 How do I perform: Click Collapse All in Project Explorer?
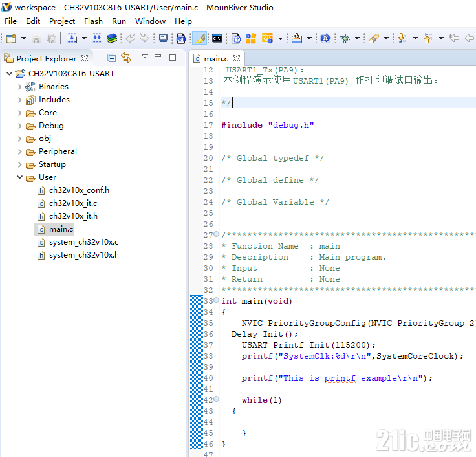pos(112,58)
